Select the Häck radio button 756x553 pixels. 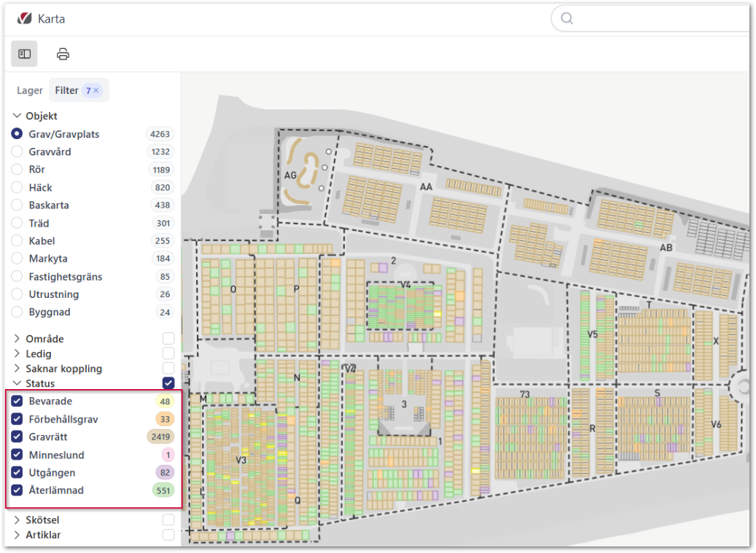point(17,187)
